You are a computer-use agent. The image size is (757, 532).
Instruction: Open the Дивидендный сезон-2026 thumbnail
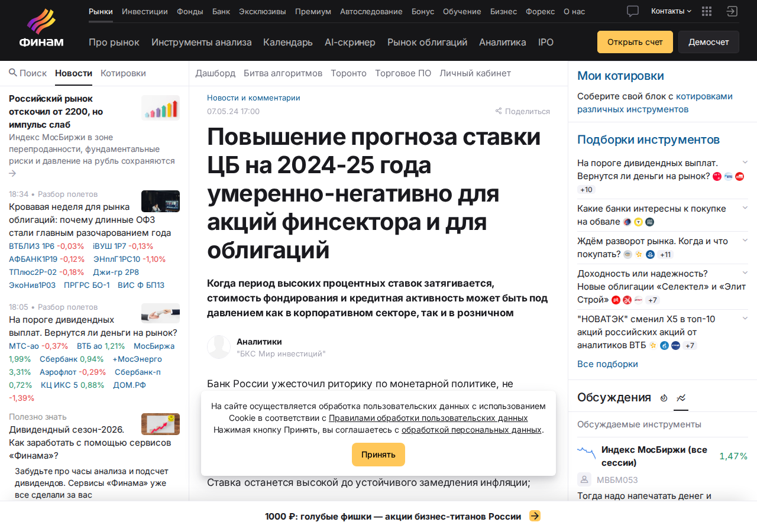[160, 424]
